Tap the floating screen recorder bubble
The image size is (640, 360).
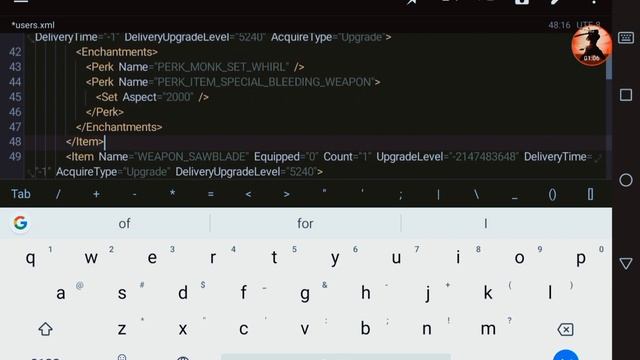click(x=591, y=46)
